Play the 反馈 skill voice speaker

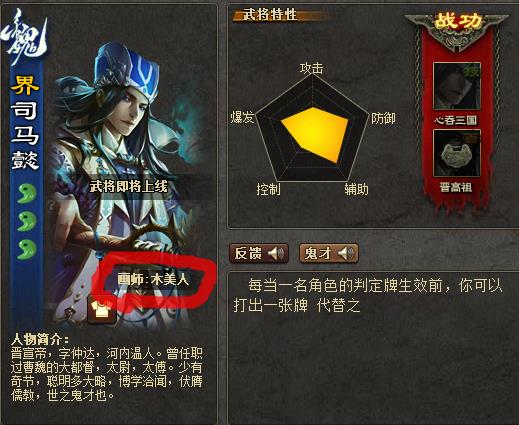[276, 254]
